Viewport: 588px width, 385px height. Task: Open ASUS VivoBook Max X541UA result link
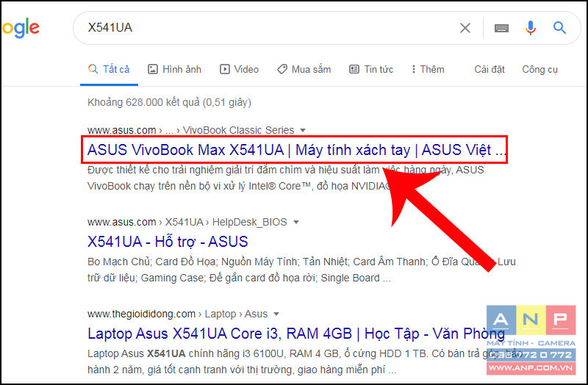tap(296, 150)
